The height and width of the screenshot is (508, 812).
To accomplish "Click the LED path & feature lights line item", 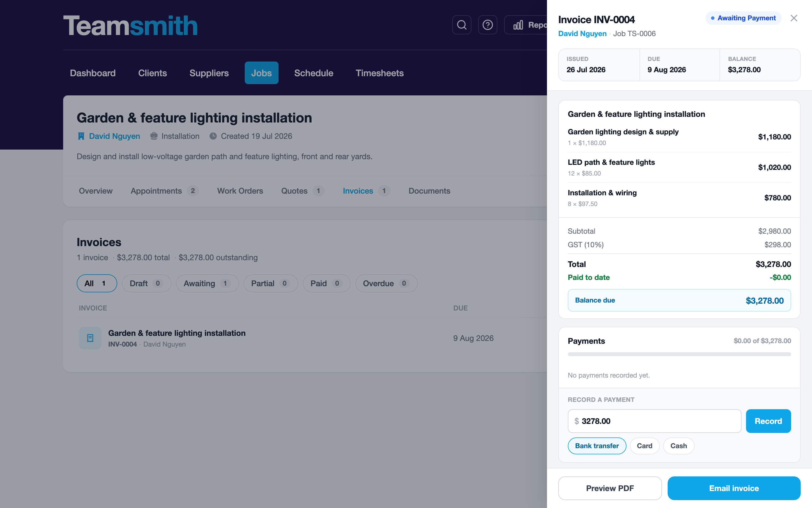I will [x=679, y=167].
